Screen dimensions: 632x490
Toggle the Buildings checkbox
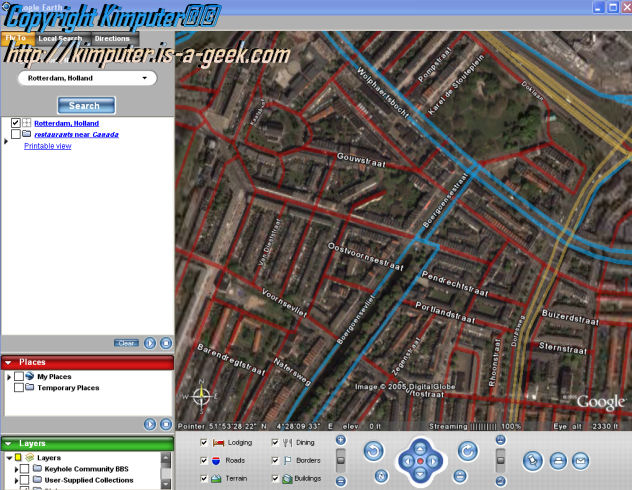coord(275,479)
